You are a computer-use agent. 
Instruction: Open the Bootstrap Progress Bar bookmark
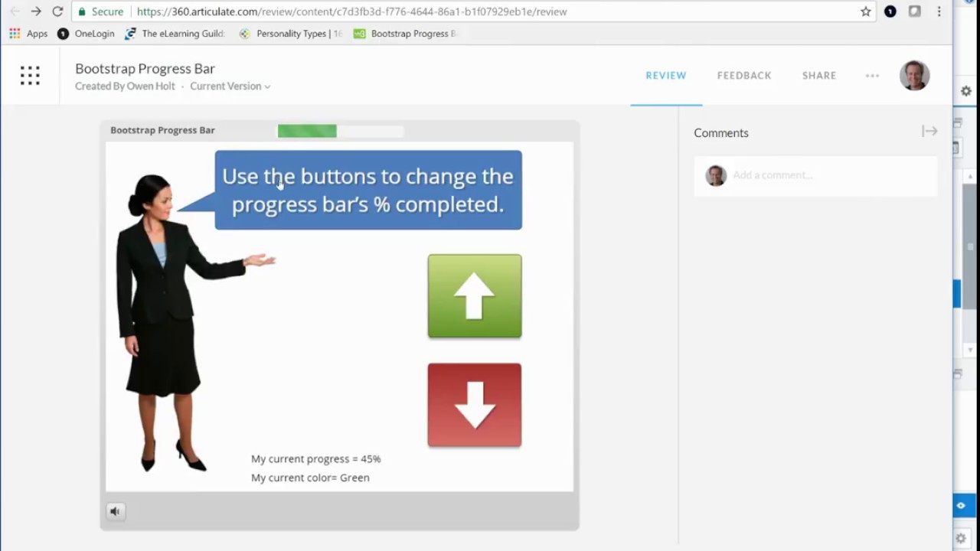404,34
